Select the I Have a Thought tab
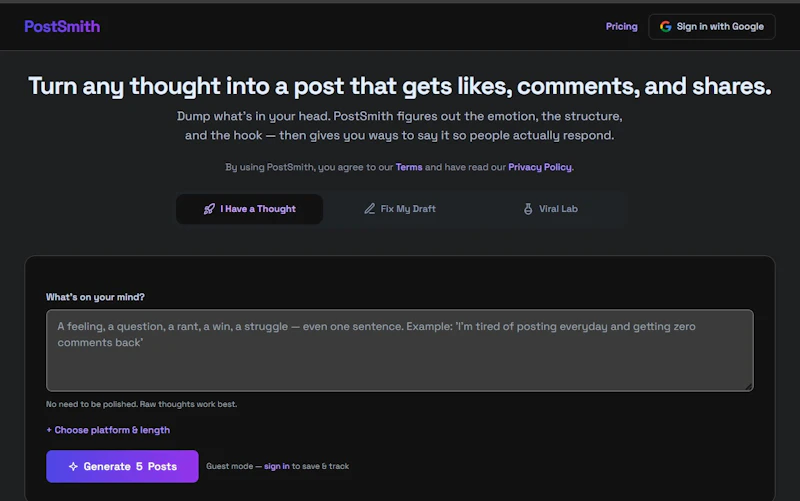This screenshot has width=800, height=501. tap(249, 209)
